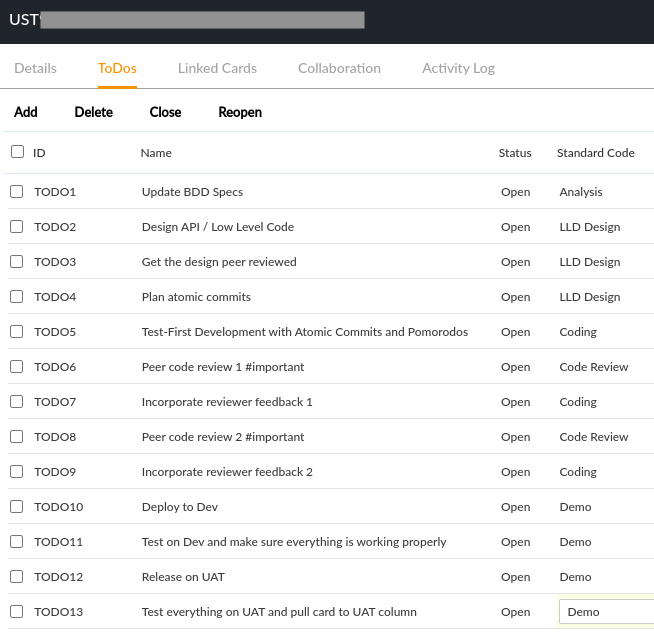The image size is (654, 639).
Task: Click 'Plan atomic commits' name
Action: [x=196, y=297]
